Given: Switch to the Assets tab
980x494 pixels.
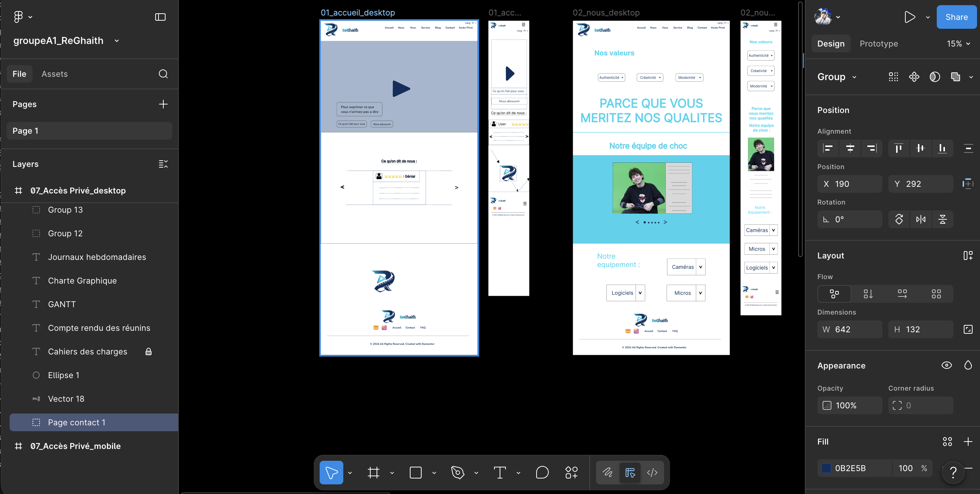Looking at the screenshot, I should pyautogui.click(x=54, y=74).
